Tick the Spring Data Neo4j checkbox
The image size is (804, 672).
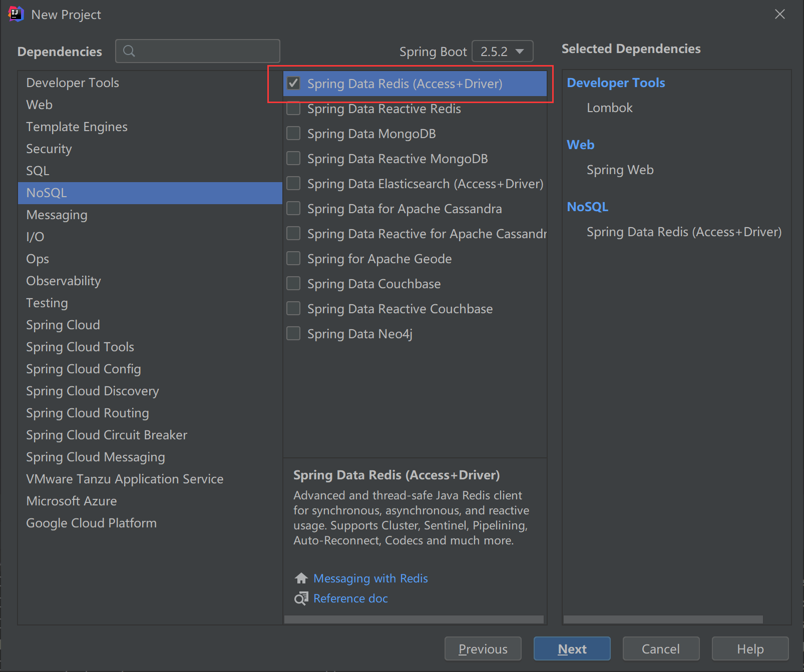pyautogui.click(x=293, y=333)
